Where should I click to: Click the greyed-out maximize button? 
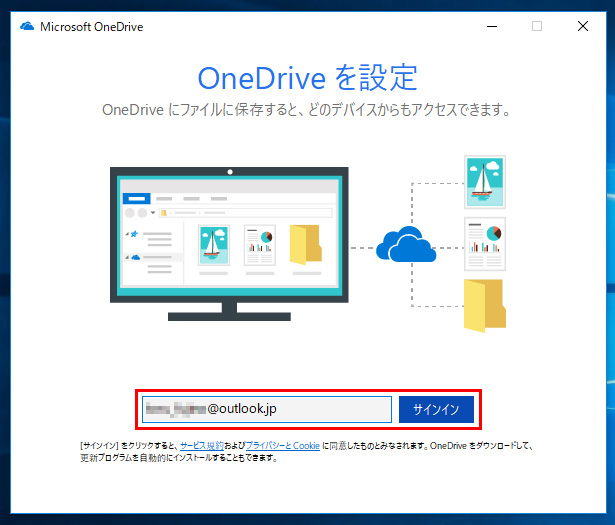coord(537,26)
